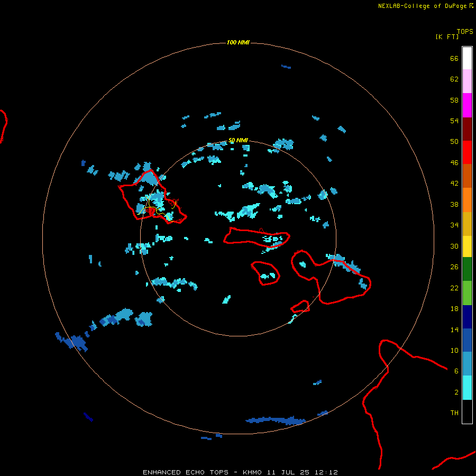Screen dimensions: 476x476
Task: Click the white 66 kft legend swatch
Action: point(467,58)
